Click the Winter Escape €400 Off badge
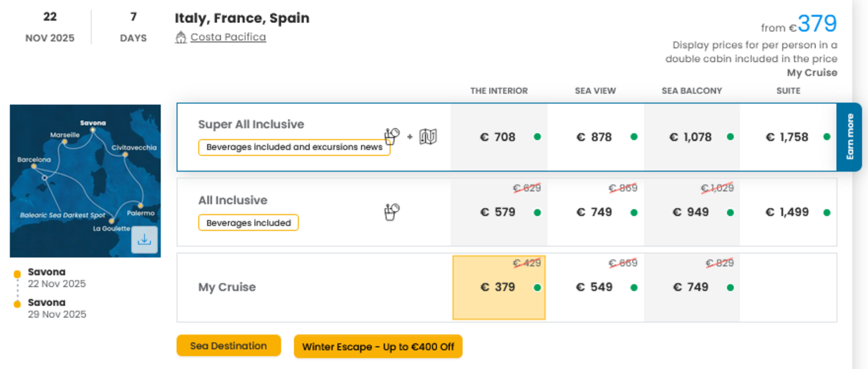Viewport: 868px width, 369px height. [378, 347]
